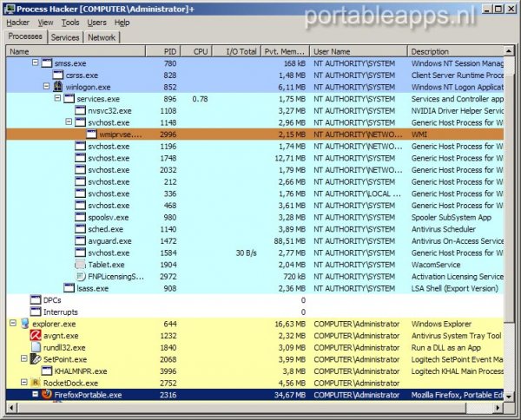Sort by Pvt. Memory column header
Image resolution: width=521 pixels, height=420 pixels.
[x=286, y=51]
